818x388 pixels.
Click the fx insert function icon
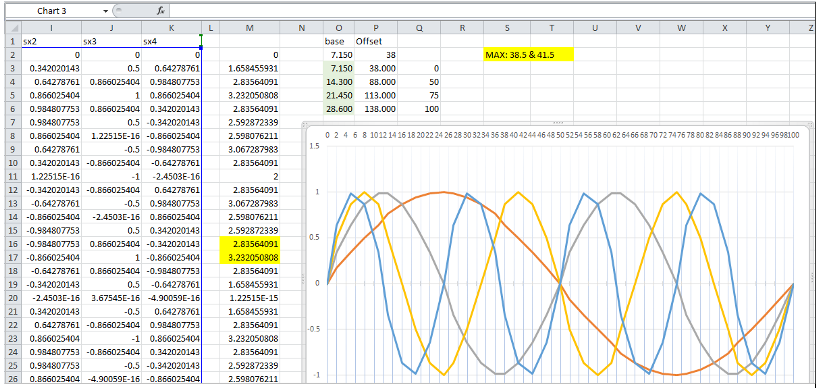tap(161, 10)
